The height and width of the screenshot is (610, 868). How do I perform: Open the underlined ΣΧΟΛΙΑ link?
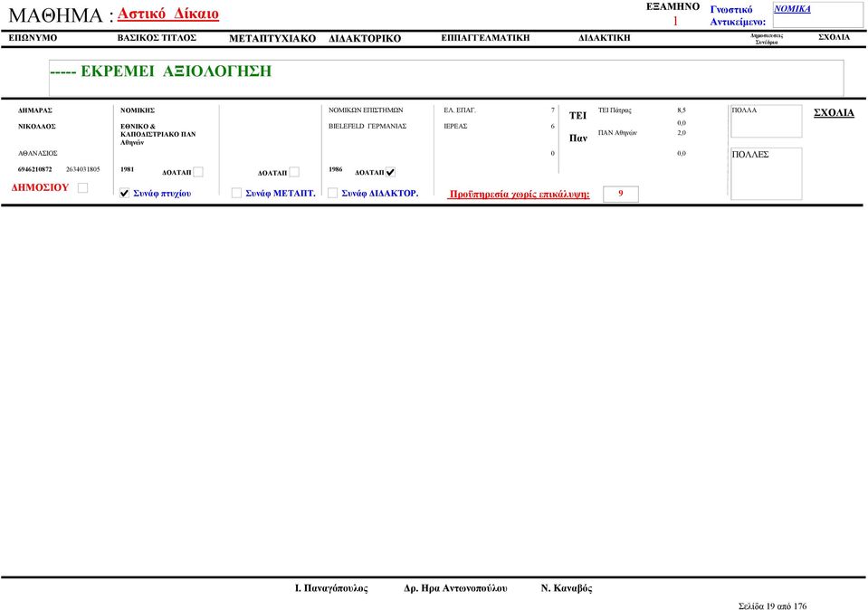pos(834,113)
